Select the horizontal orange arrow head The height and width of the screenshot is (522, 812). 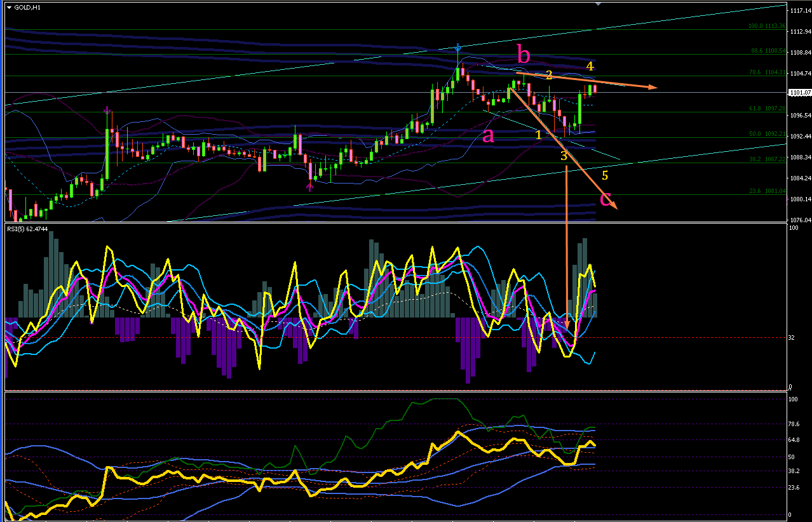(x=651, y=87)
